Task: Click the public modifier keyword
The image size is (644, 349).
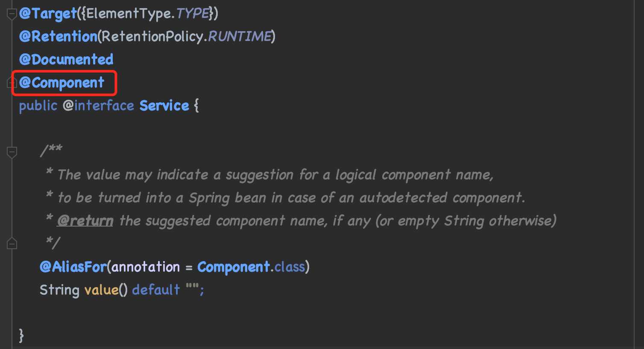Action: click(38, 106)
